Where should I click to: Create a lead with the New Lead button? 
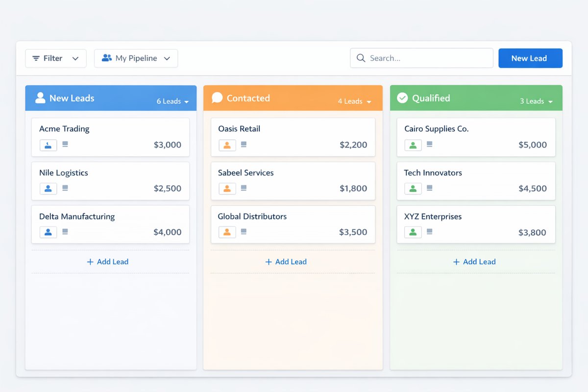530,58
